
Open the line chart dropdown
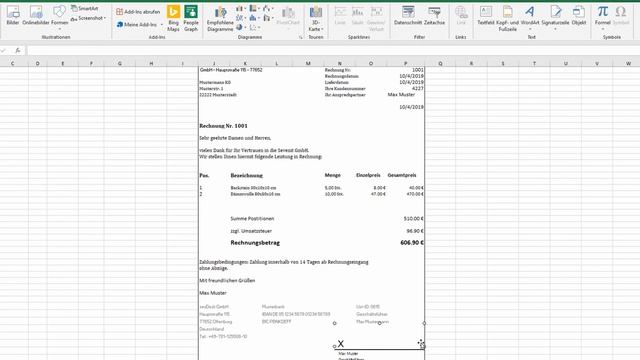coord(240,18)
